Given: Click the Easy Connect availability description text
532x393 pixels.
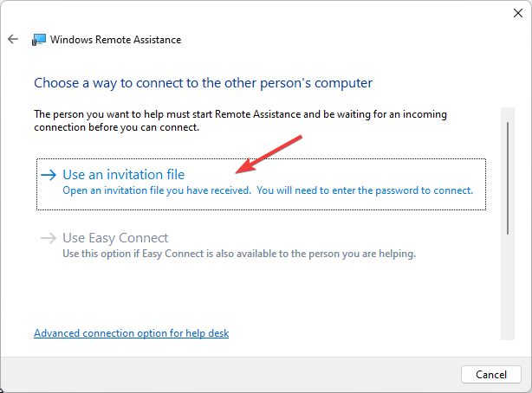Looking at the screenshot, I should pyautogui.click(x=239, y=254).
